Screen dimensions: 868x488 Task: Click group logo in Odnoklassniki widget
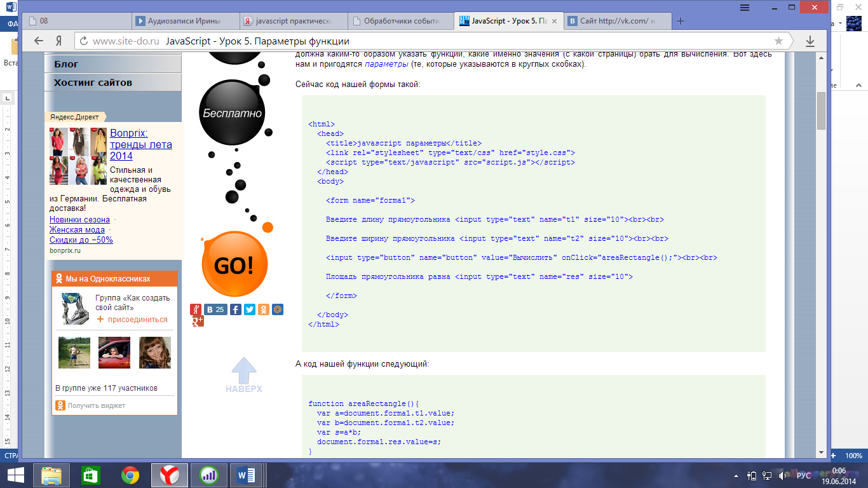[x=74, y=308]
